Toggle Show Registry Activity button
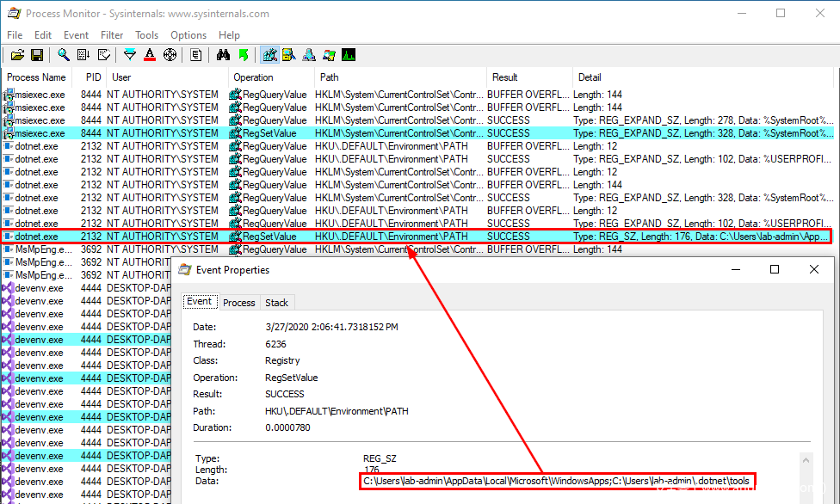This screenshot has width=840, height=504. (269, 55)
